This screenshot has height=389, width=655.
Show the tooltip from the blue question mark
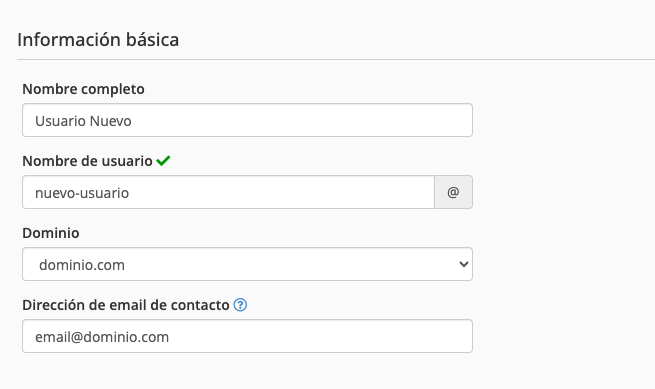coord(240,305)
